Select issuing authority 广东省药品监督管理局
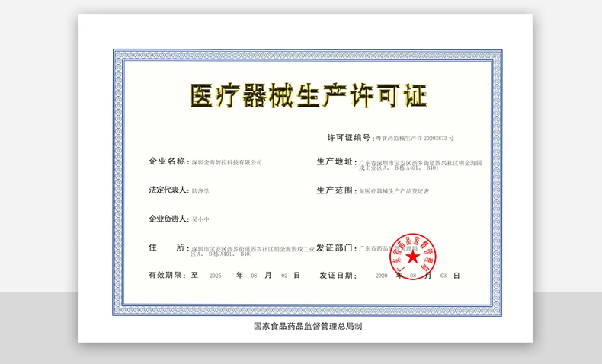The height and width of the screenshot is (364, 602). pyautogui.click(x=388, y=248)
